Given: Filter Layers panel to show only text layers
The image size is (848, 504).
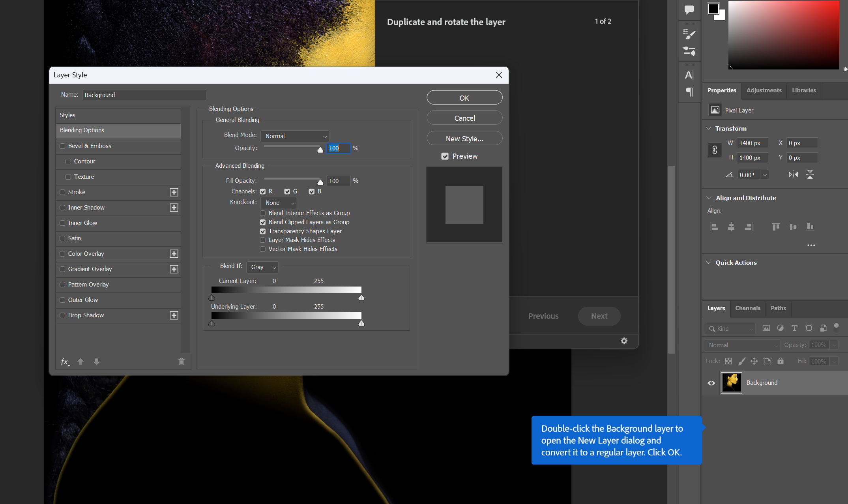Looking at the screenshot, I should (x=794, y=328).
